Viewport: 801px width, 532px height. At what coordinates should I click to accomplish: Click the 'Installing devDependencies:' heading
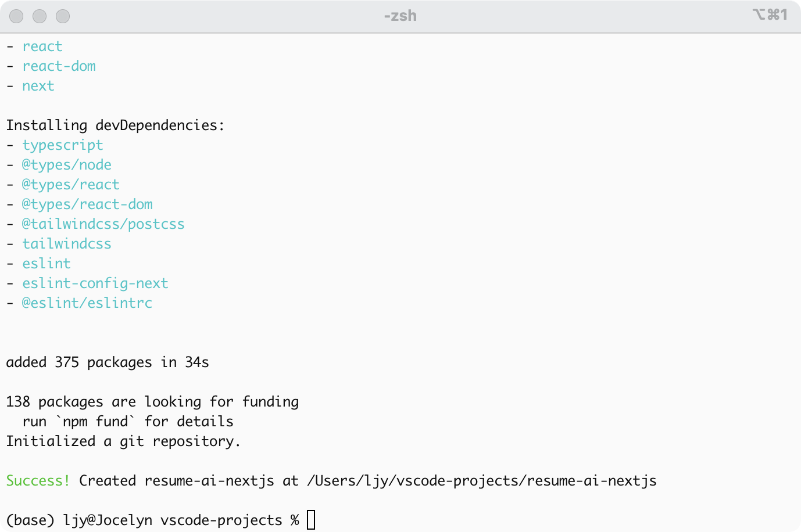tap(115, 125)
